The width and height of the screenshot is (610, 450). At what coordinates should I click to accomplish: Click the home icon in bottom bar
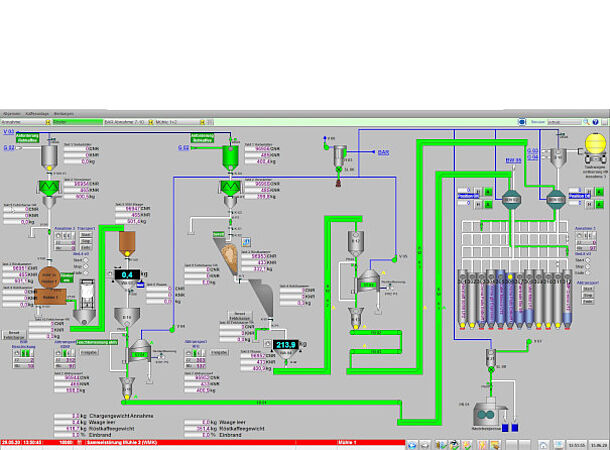pos(544,445)
